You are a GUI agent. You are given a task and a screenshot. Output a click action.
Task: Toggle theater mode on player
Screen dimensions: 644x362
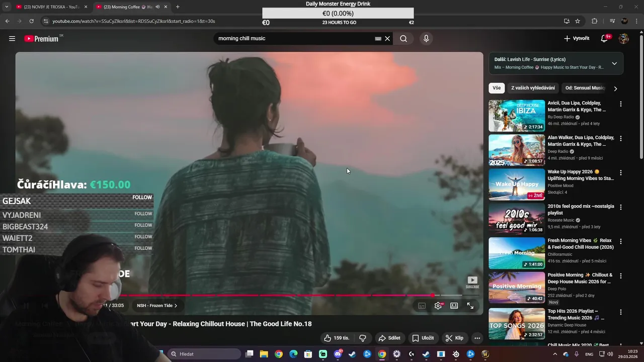(x=454, y=306)
